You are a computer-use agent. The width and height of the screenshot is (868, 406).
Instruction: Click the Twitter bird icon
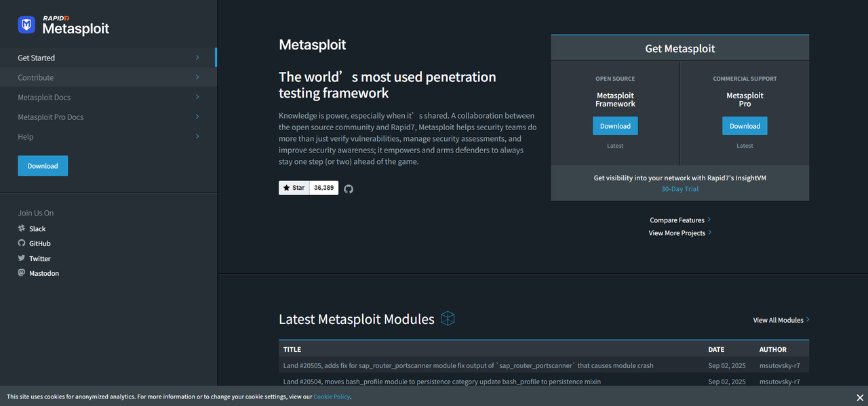[x=20, y=258]
